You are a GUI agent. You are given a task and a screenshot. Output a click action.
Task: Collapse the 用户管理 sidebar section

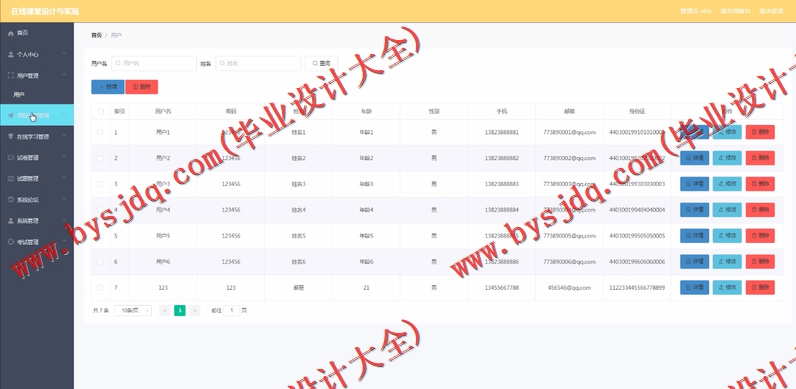tap(64, 75)
